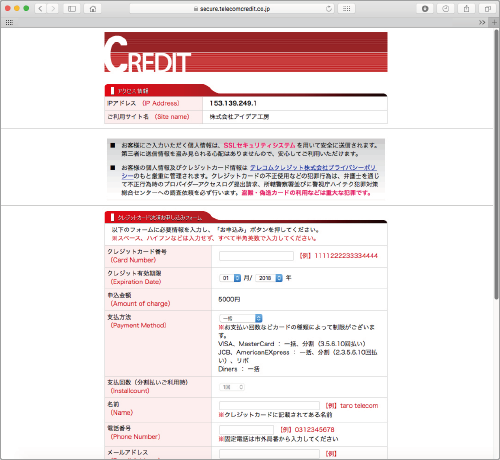
Task: Focus the secure.telecomcredit.co.jp address bar
Action: click(x=232, y=9)
